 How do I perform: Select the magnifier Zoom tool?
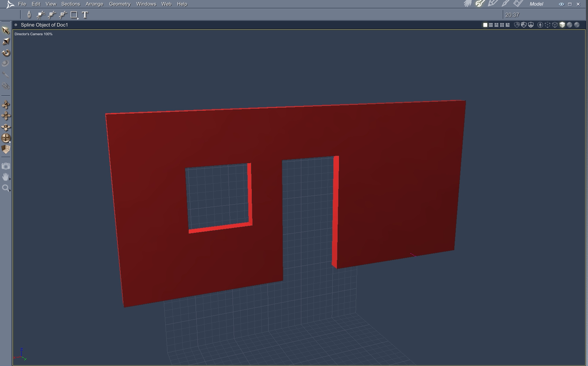coord(6,188)
